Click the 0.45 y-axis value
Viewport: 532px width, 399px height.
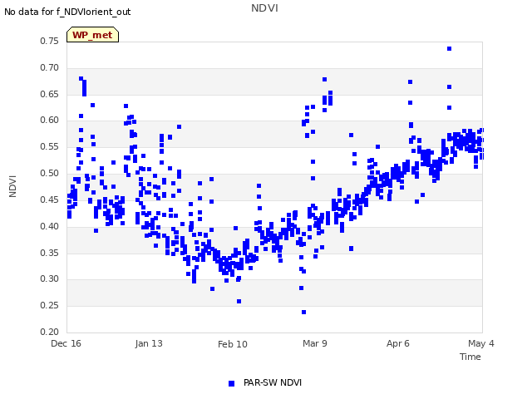point(50,199)
